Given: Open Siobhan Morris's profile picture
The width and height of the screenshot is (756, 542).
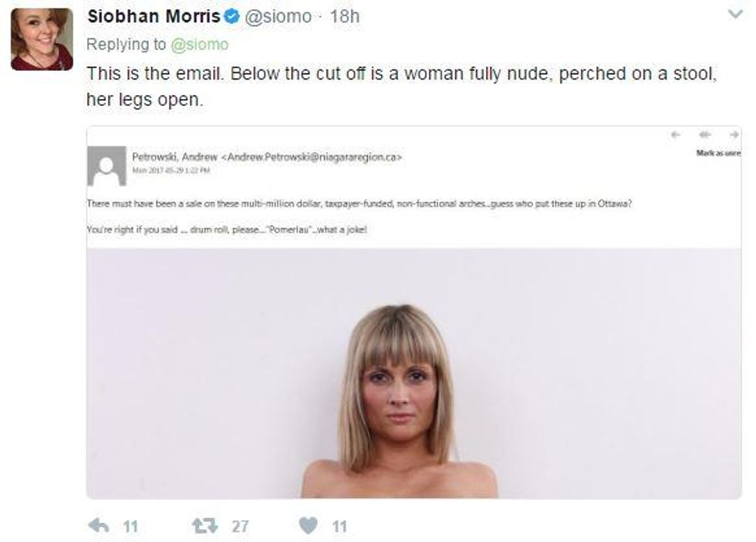Looking at the screenshot, I should click(42, 39).
